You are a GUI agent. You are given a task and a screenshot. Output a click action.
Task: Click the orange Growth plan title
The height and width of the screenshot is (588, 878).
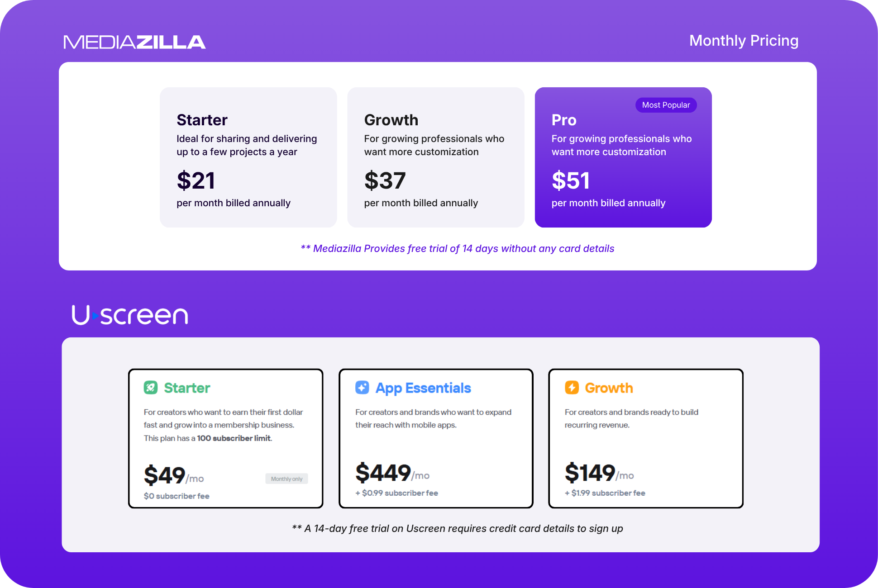point(609,388)
